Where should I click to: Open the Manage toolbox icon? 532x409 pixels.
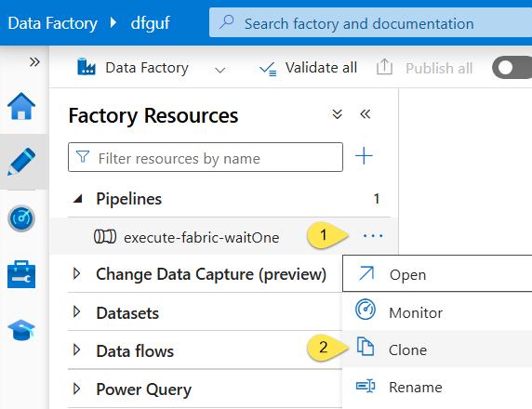pyautogui.click(x=21, y=274)
